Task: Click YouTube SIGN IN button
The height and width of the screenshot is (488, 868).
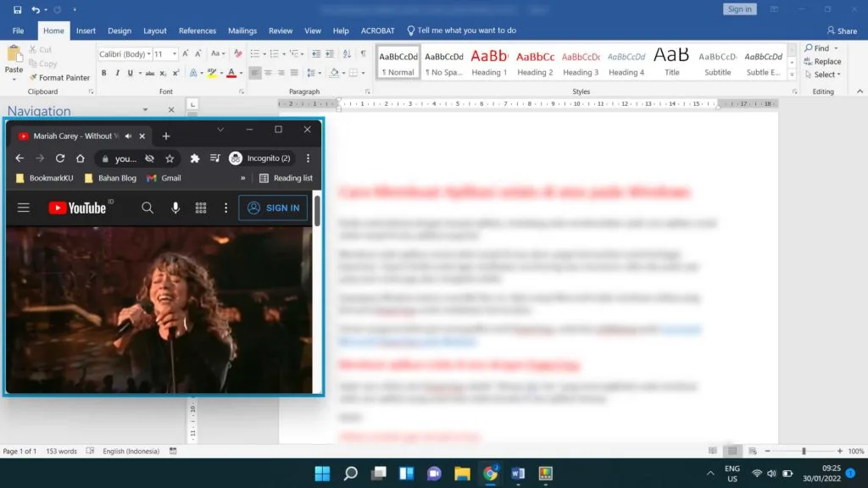Action: (x=274, y=208)
